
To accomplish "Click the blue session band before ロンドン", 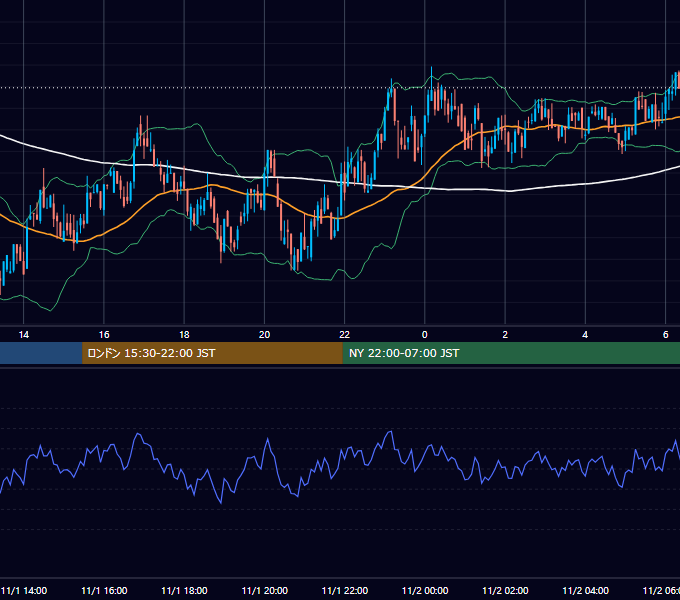I will [41, 353].
